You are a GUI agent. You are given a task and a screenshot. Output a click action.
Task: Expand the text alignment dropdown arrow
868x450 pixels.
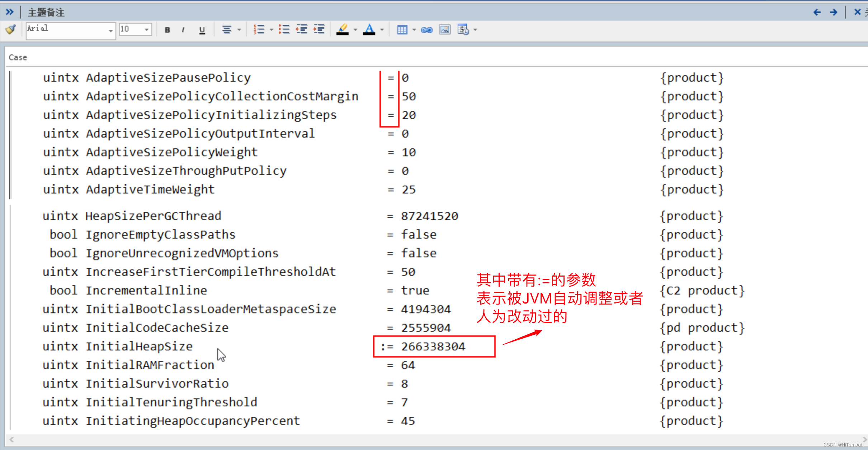pos(239,30)
